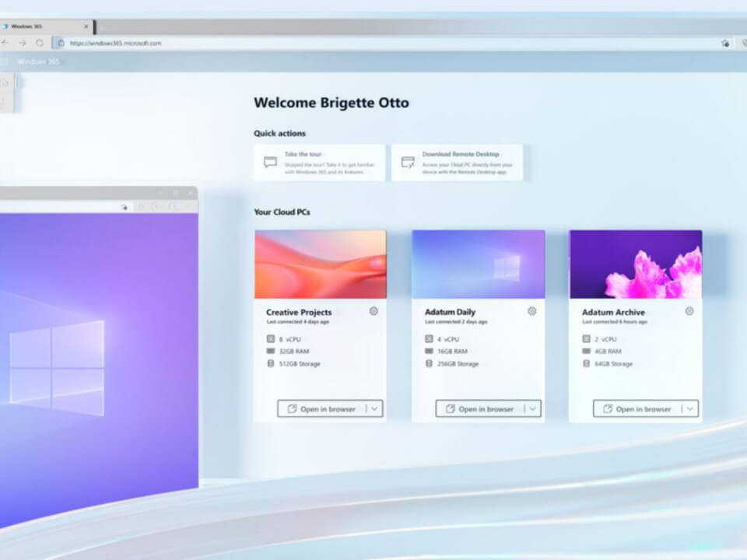Click favorites icon in the purple Cloud PC window

pyautogui.click(x=124, y=207)
